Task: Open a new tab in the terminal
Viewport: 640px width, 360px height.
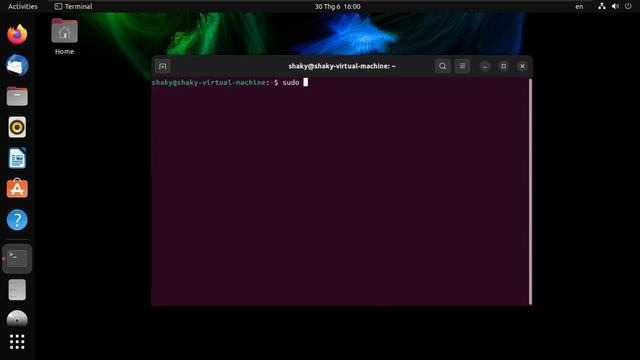Action: tap(162, 66)
